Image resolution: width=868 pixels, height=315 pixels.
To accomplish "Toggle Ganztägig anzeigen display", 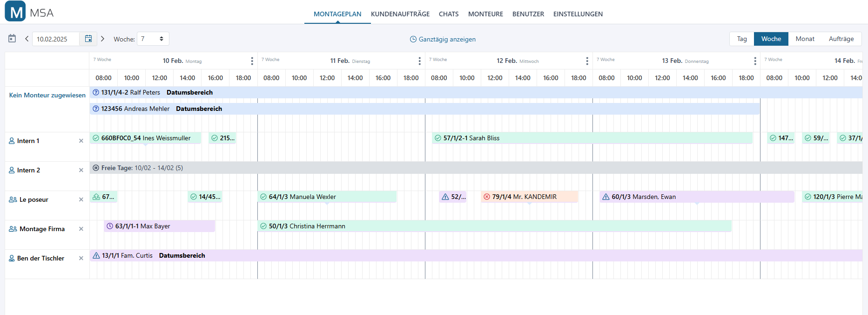I will click(x=442, y=39).
